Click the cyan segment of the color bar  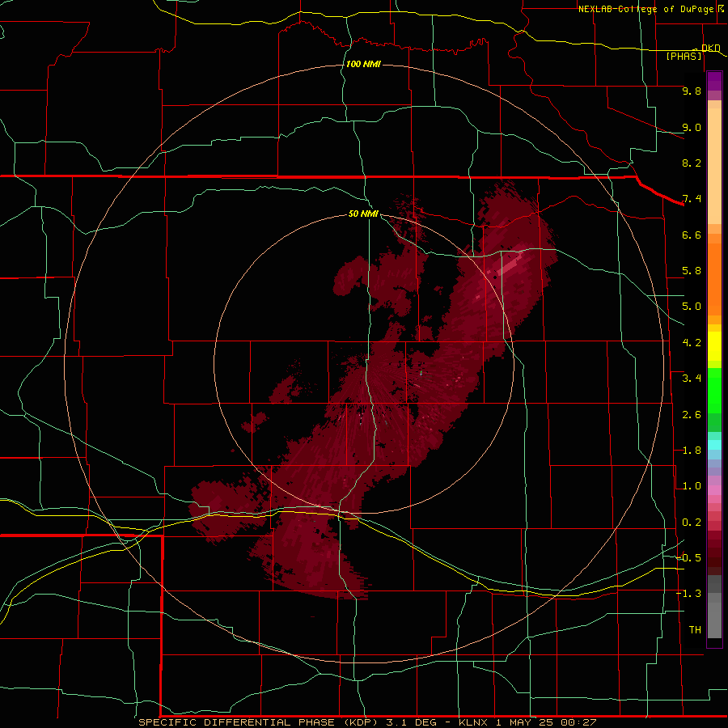click(714, 445)
